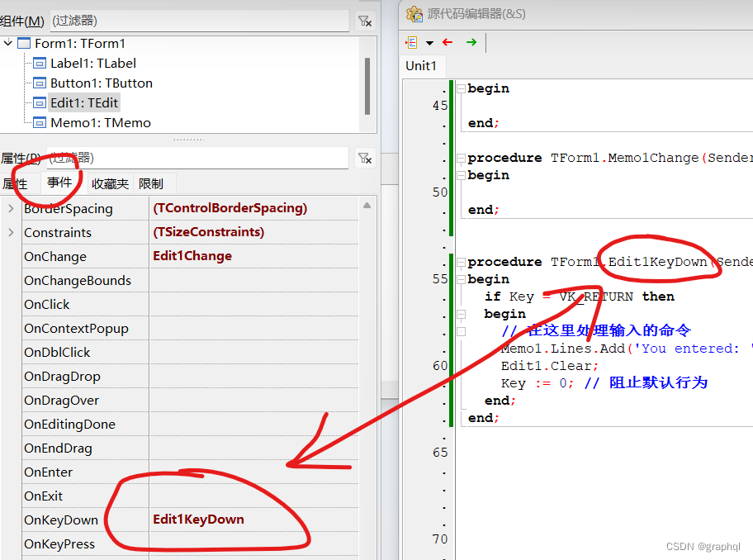Open the 限制 restricted tab
Image resolution: width=753 pixels, height=560 pixels.
pos(151,184)
